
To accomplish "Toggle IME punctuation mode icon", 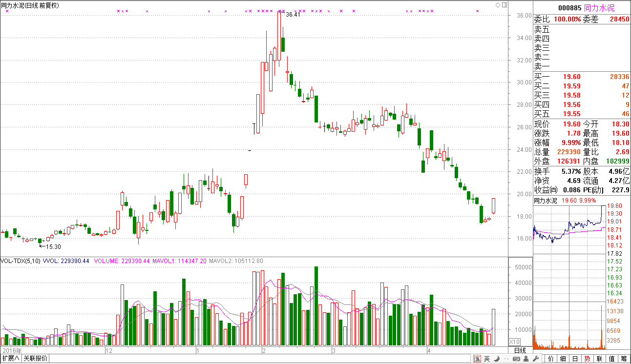I will click(506, 359).
